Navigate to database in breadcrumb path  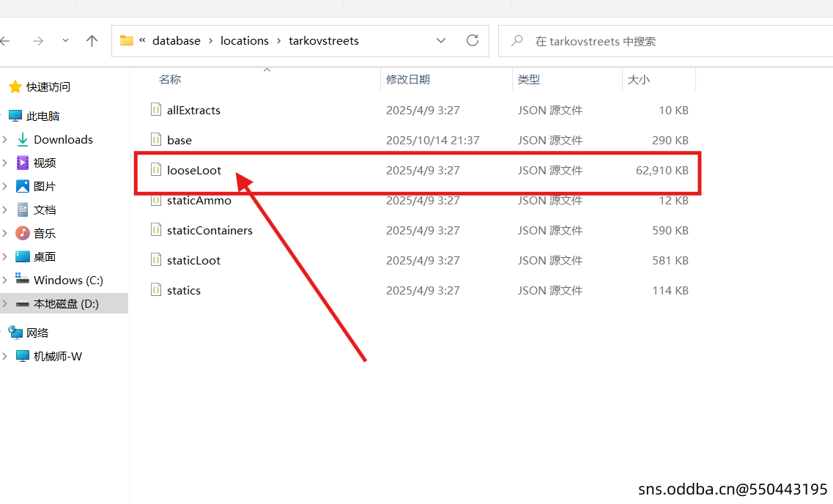(176, 41)
